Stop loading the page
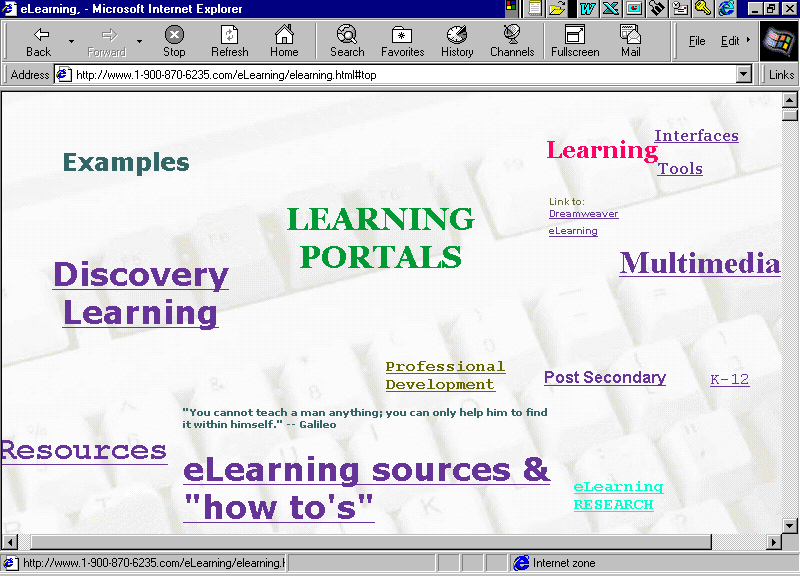 pos(174,42)
